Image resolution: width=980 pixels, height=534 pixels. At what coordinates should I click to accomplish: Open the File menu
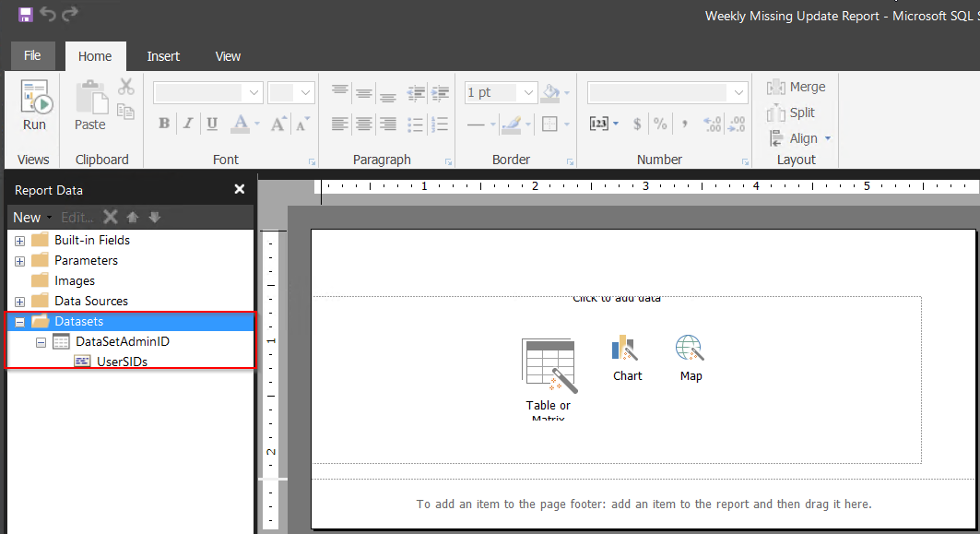[x=32, y=55]
